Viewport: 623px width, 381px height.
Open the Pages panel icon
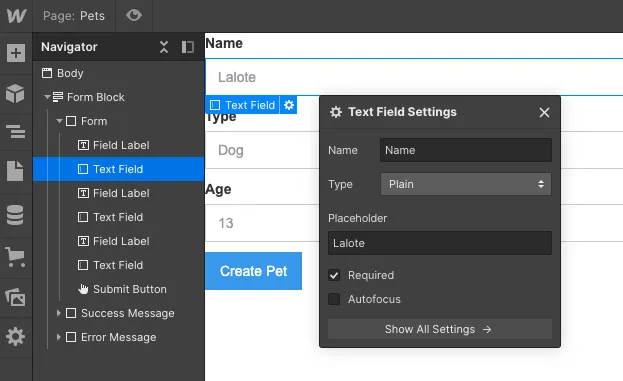[x=15, y=171]
